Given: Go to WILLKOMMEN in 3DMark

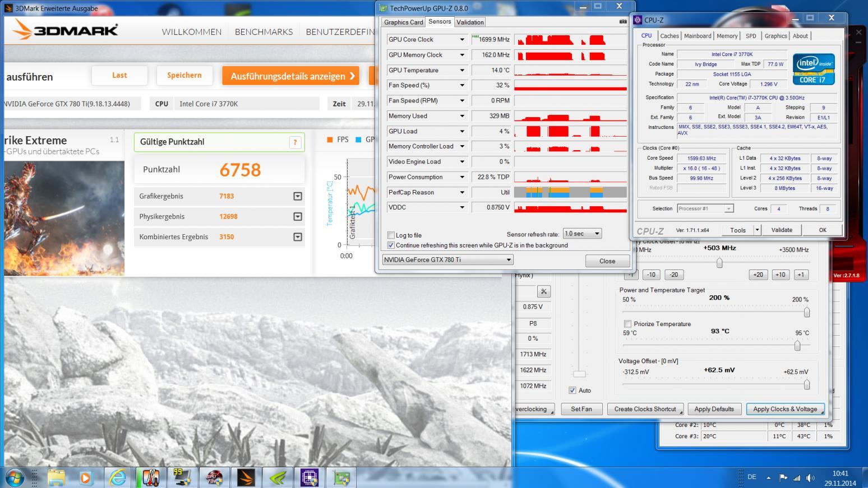Looking at the screenshot, I should [x=192, y=32].
